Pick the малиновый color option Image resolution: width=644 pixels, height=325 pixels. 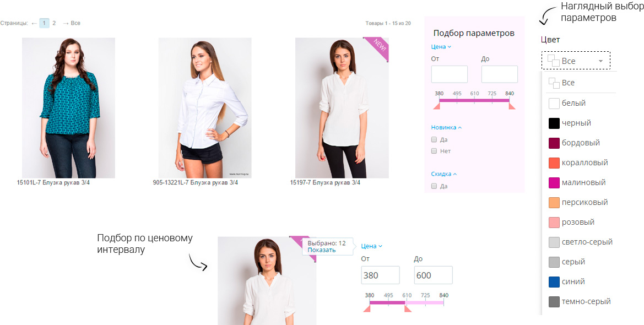tap(580, 182)
